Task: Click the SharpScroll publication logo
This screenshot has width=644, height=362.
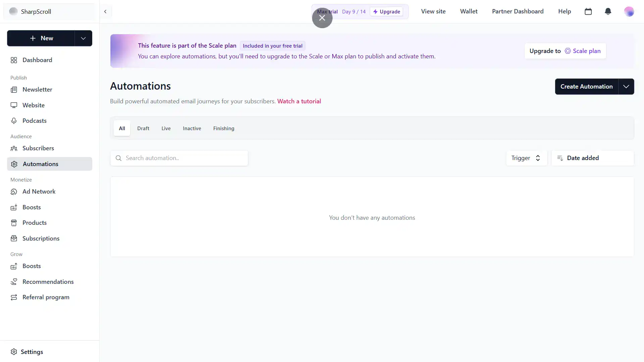Action: click(13, 11)
